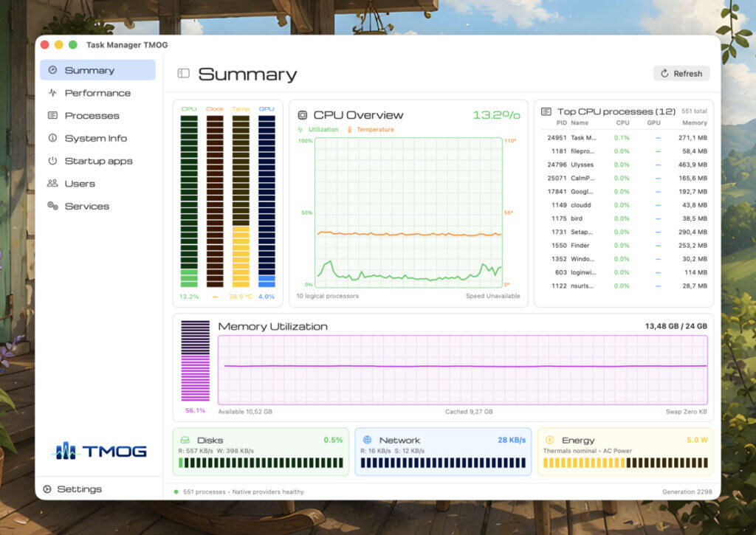This screenshot has height=535, width=756.
Task: Click the Performance pulse icon in sidebar
Action: tap(52, 92)
